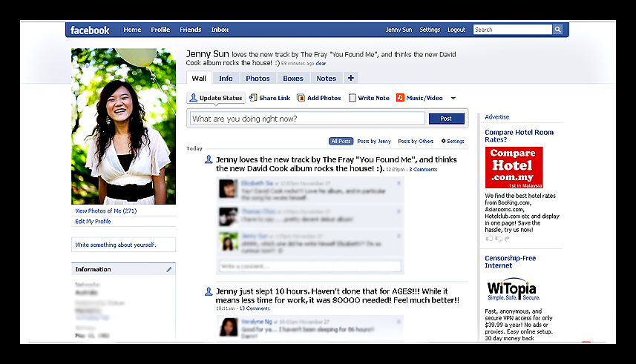Switch to the Notes tab

click(326, 79)
